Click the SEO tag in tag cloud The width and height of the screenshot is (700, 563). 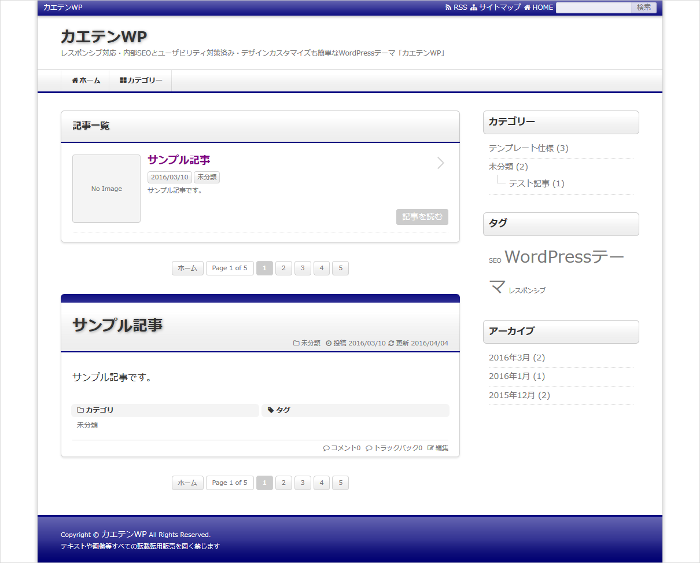click(495, 260)
